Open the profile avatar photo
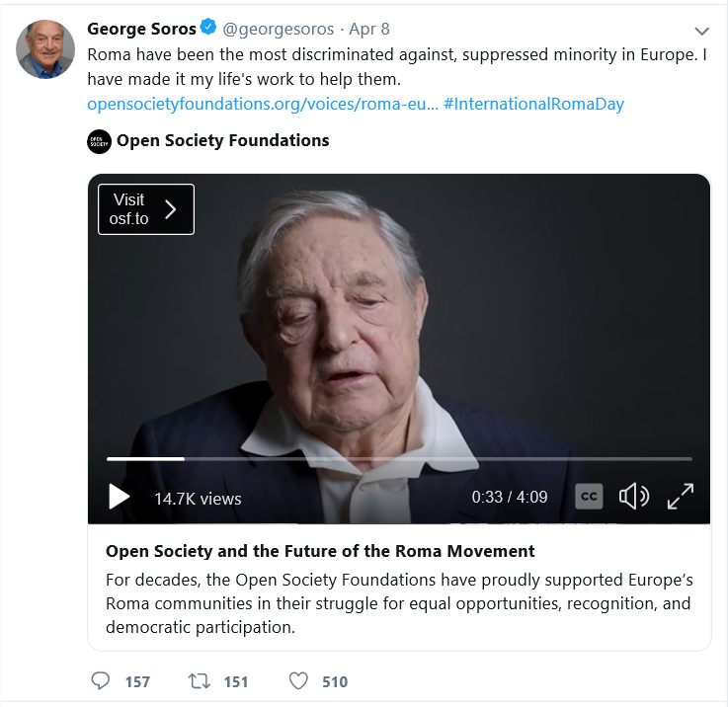 coord(45,49)
